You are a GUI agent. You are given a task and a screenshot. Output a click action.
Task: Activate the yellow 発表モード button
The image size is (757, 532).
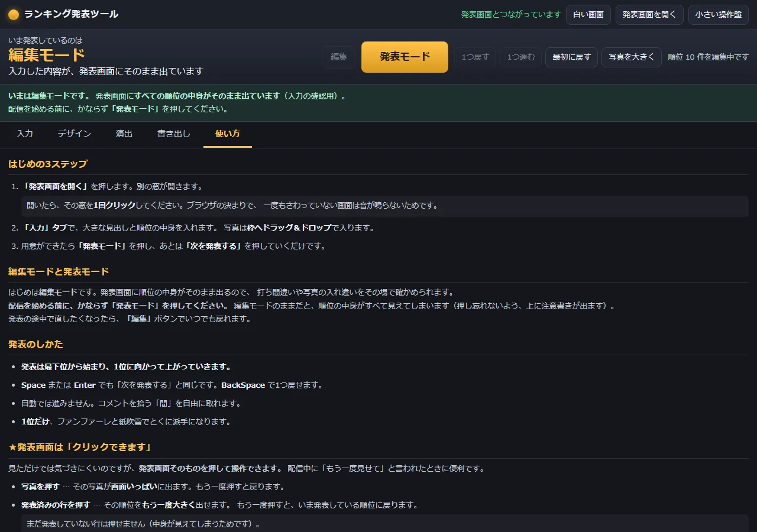tap(405, 57)
